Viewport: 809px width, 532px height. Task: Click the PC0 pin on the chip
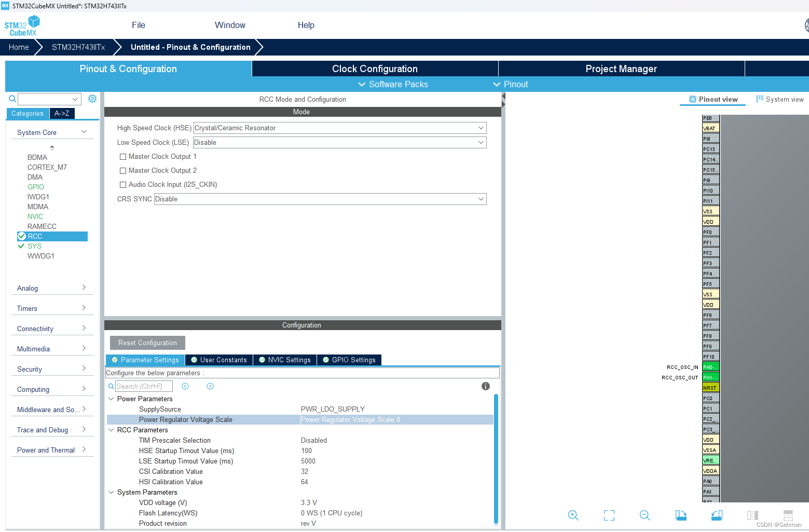[710, 398]
